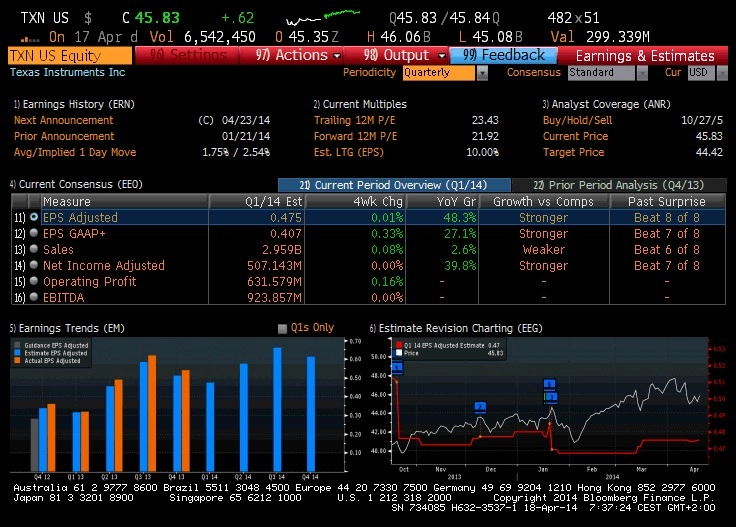
Task: Click the Avg/Implied 1 Day Move label
Action: [75, 152]
